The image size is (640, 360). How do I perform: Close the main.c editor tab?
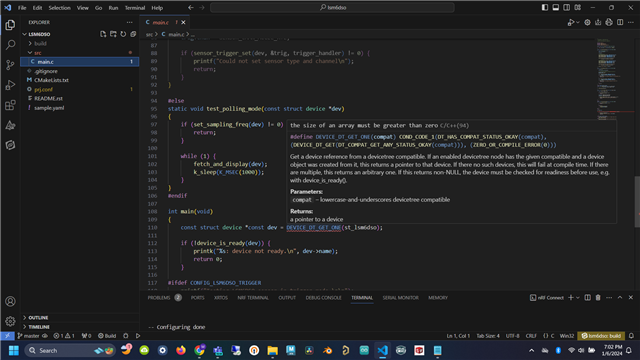coord(183,22)
